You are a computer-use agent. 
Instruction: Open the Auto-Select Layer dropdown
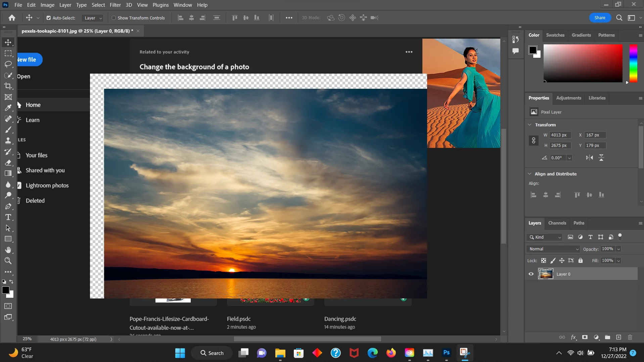pyautogui.click(x=92, y=18)
